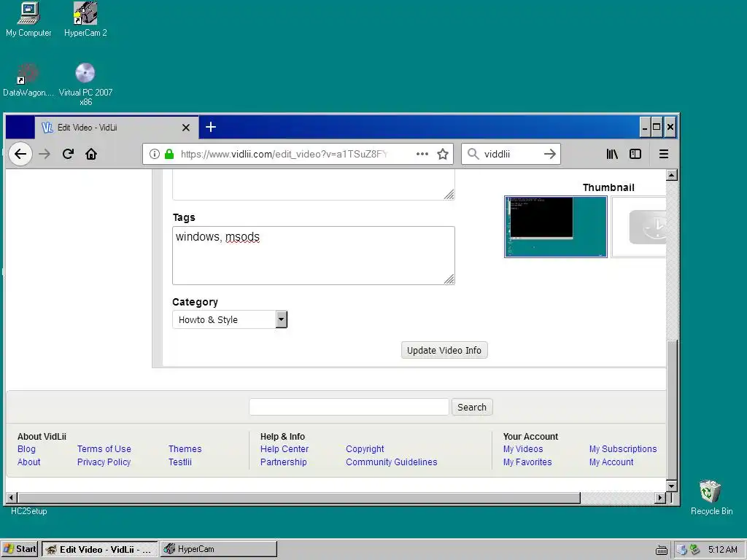747x560 pixels.
Task: Go to the browser home page
Action: click(91, 154)
